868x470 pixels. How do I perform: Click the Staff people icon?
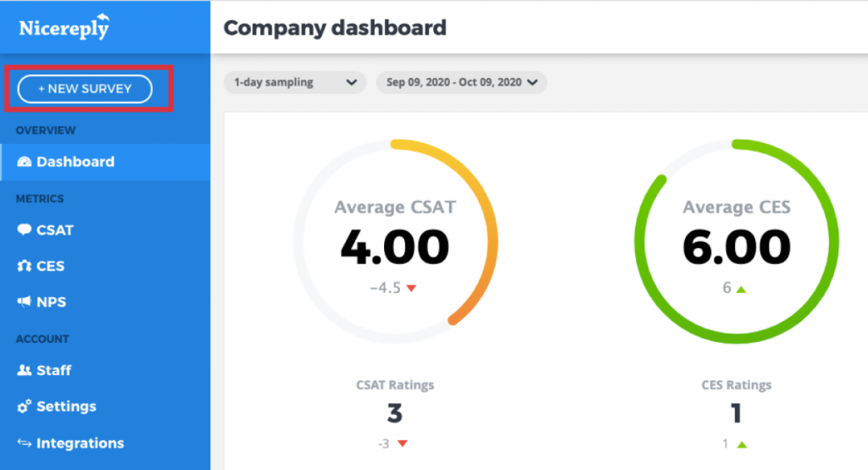[x=25, y=370]
